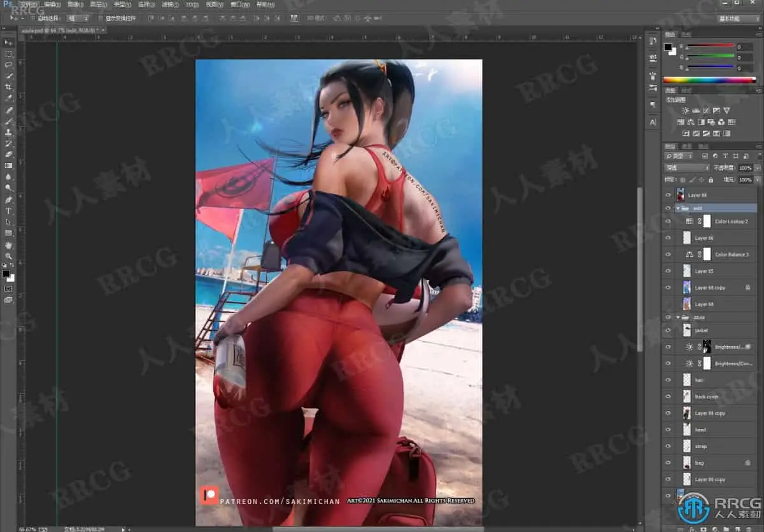Select the Zoom tool in toolbox

[8, 256]
